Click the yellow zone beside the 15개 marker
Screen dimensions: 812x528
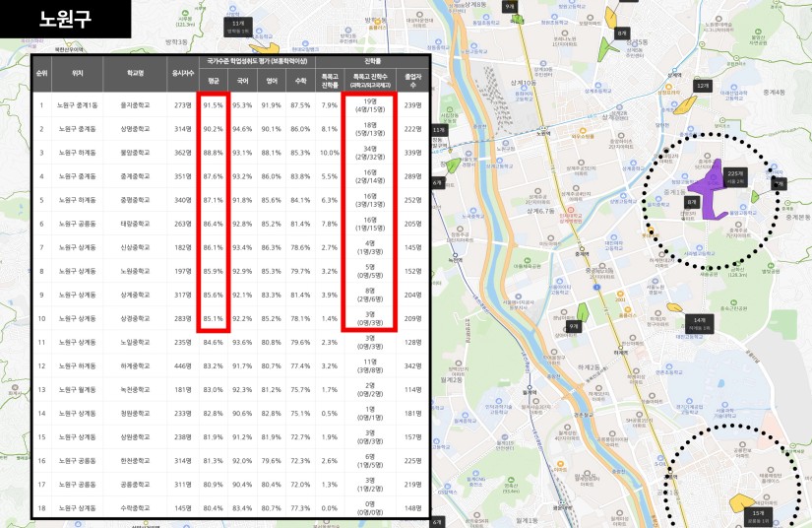point(741,503)
